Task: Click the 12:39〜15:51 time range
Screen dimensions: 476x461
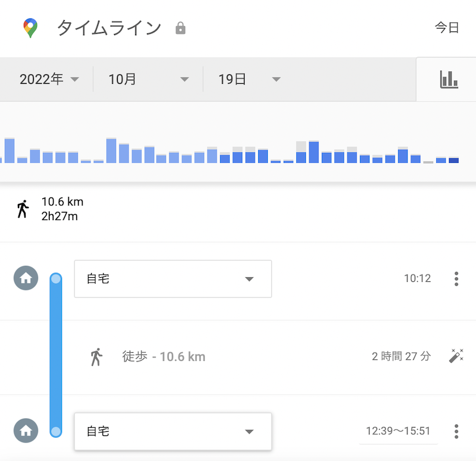Action: (398, 431)
